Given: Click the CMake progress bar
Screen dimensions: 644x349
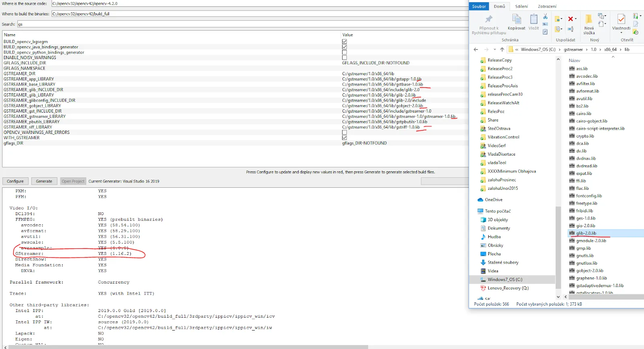Looking at the screenshot, I should coord(444,181).
